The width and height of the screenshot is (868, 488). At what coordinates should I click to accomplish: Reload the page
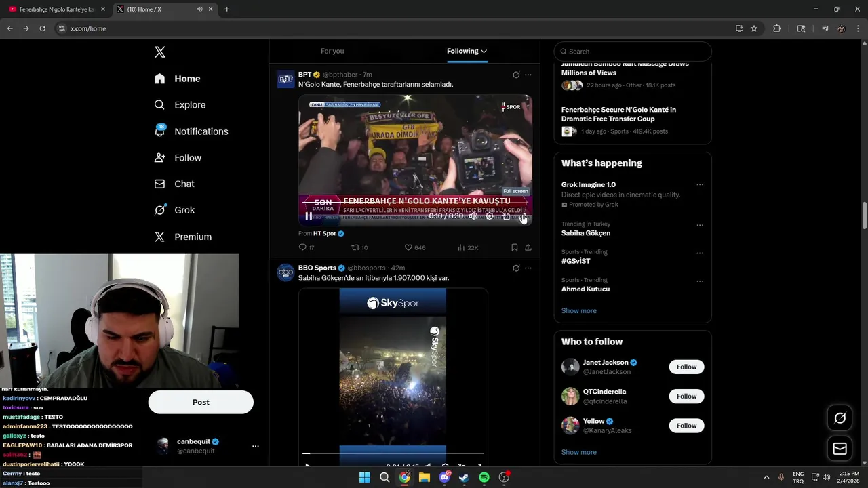(x=42, y=28)
